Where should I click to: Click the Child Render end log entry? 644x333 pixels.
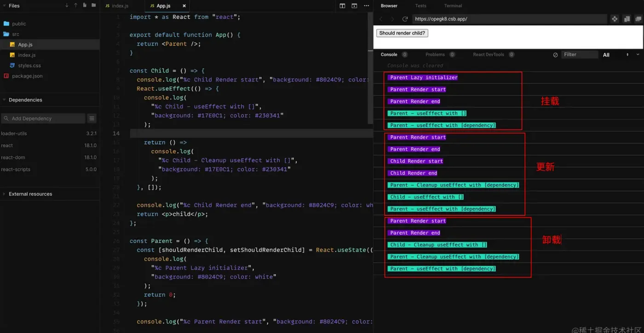coord(413,173)
